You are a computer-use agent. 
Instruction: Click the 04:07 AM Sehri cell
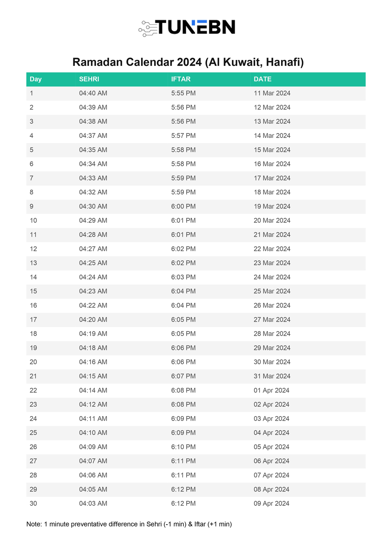(93, 461)
